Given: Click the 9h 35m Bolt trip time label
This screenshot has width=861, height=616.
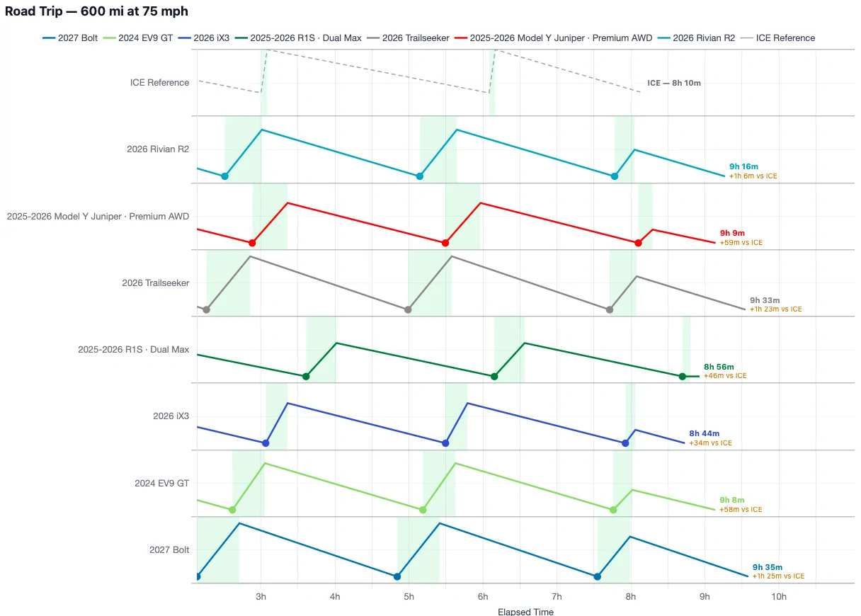Looking at the screenshot, I should pos(768,567).
